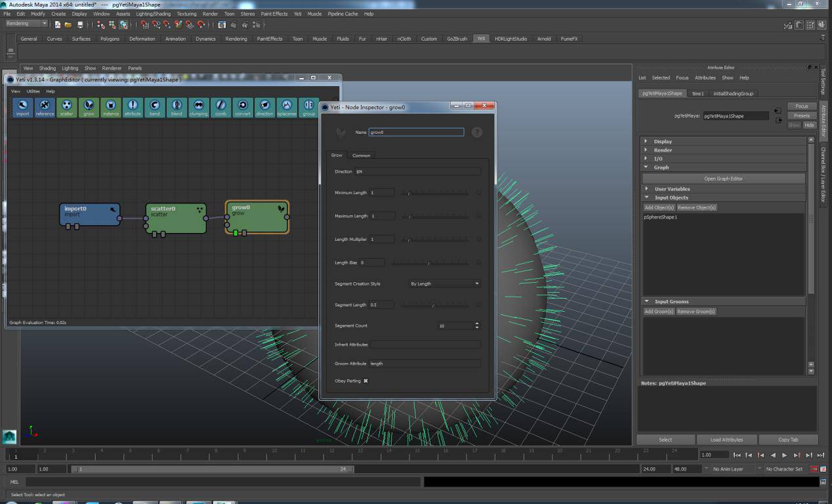The image size is (832, 504).
Task: Click the Add Object(s) button
Action: (x=659, y=207)
